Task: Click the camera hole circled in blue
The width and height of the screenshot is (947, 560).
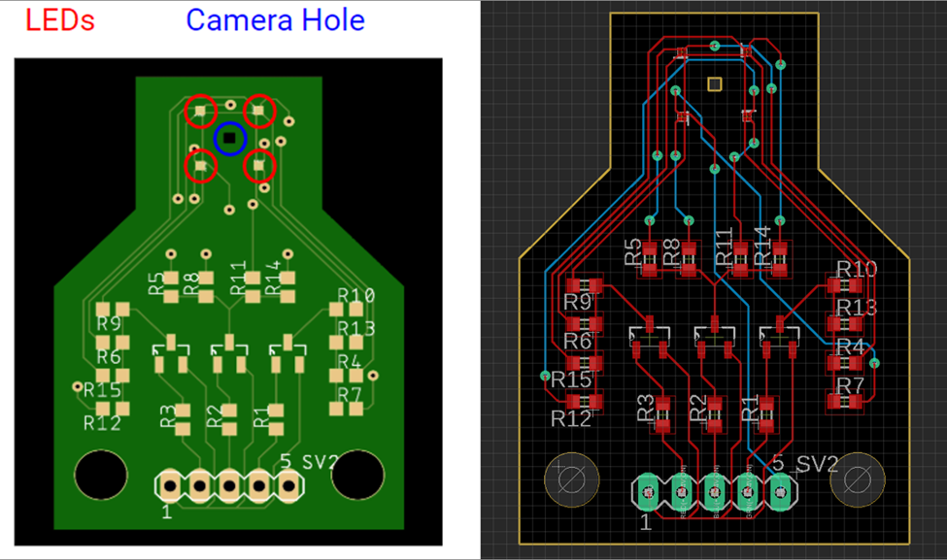Action: point(230,139)
